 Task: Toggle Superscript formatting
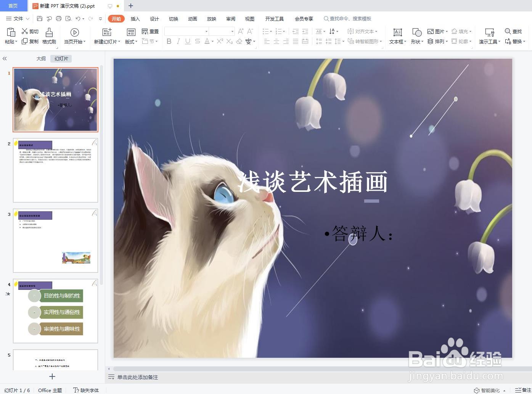[x=220, y=41]
